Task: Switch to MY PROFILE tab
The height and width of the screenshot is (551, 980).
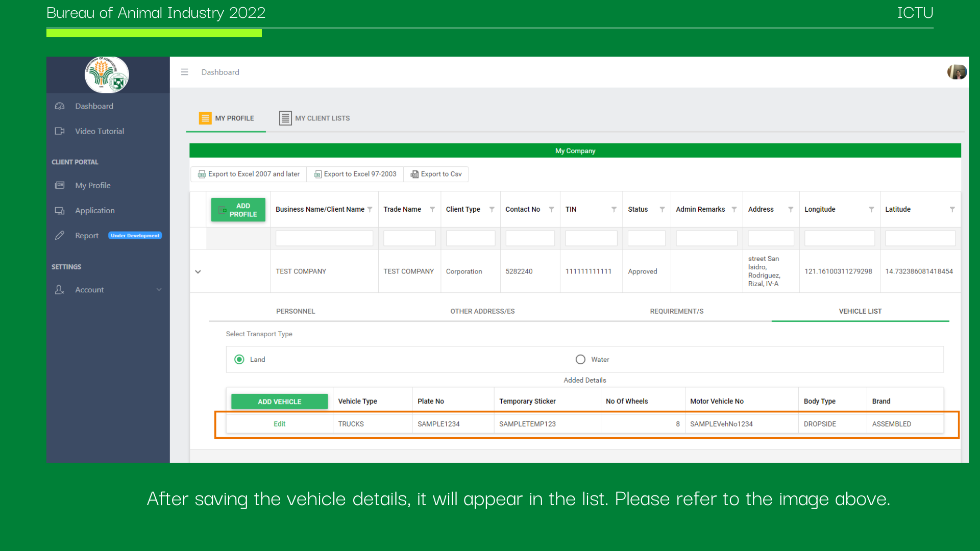Action: pyautogui.click(x=226, y=118)
